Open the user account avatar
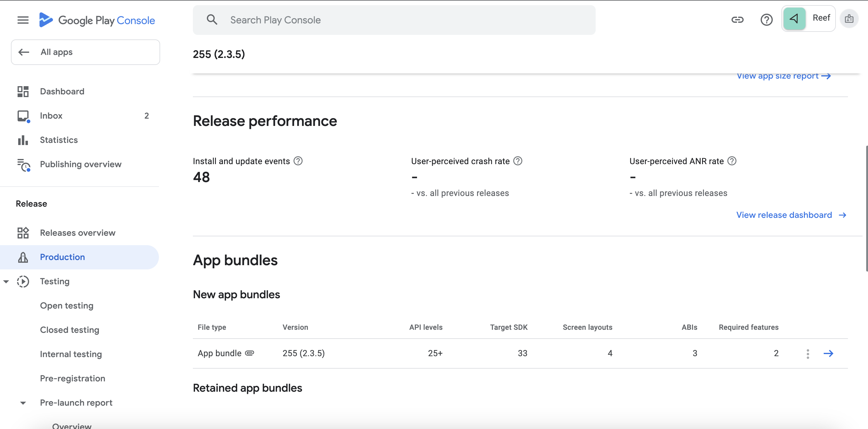868x429 pixels. click(x=849, y=19)
